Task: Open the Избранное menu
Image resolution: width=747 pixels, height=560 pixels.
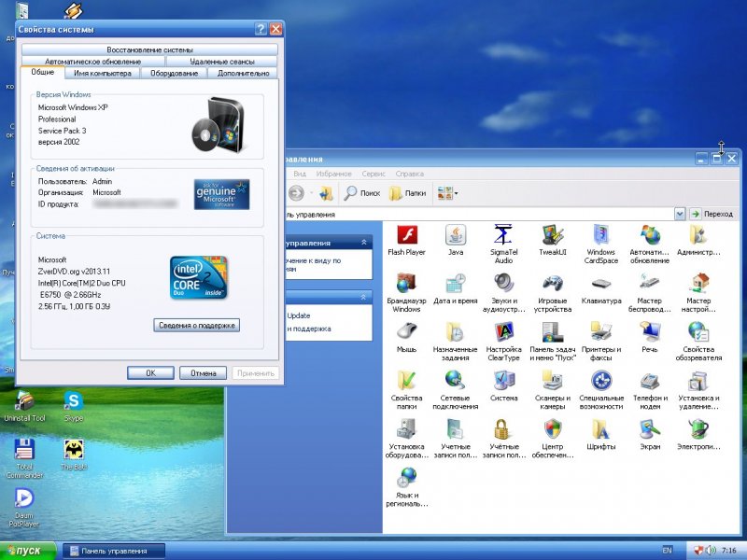Action: coord(334,174)
